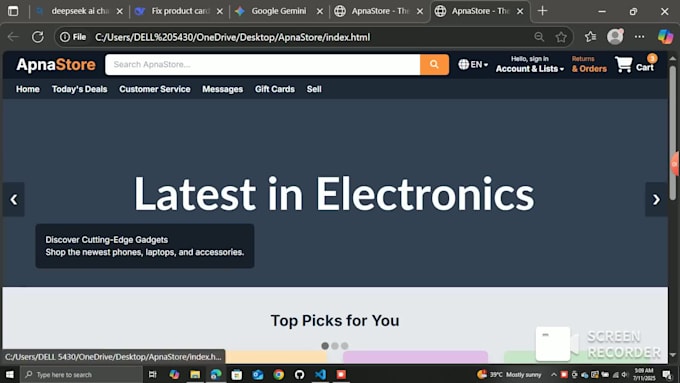
Task: Open Task View on taskbar
Action: pos(153,374)
